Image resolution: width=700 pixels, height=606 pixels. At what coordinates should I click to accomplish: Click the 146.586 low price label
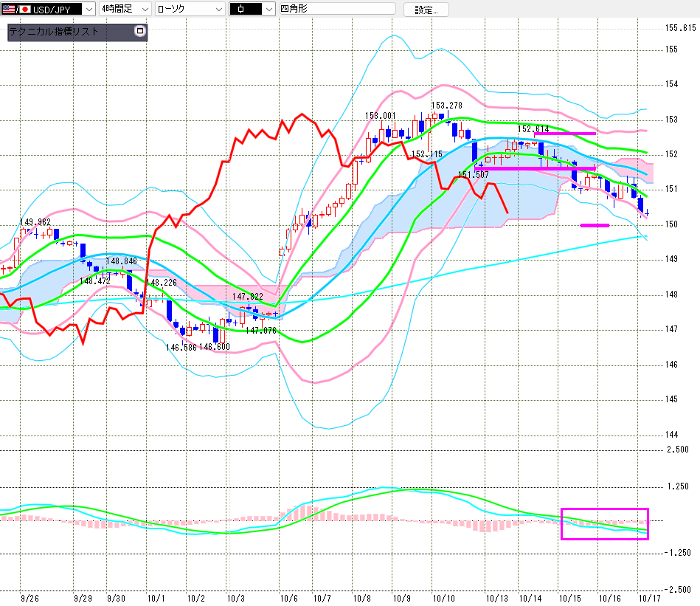tap(181, 347)
